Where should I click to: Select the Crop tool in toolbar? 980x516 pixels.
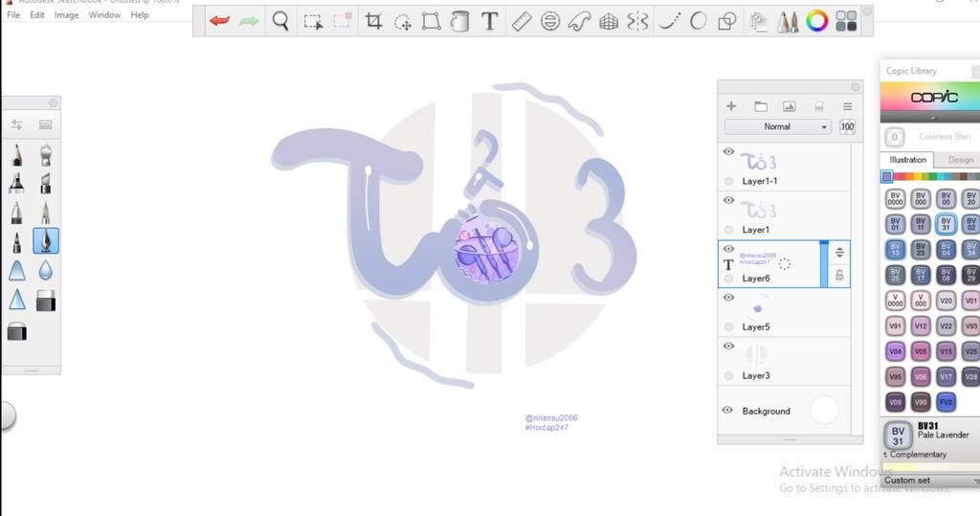tap(373, 21)
